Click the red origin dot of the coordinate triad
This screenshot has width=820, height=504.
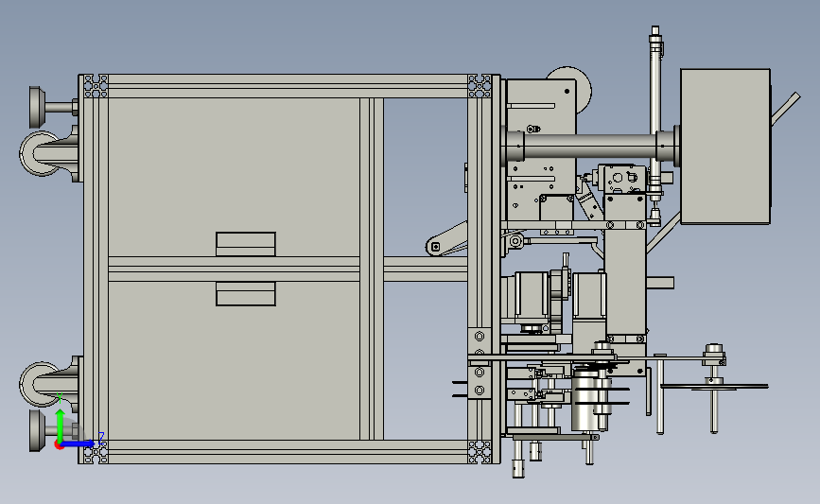click(x=59, y=445)
